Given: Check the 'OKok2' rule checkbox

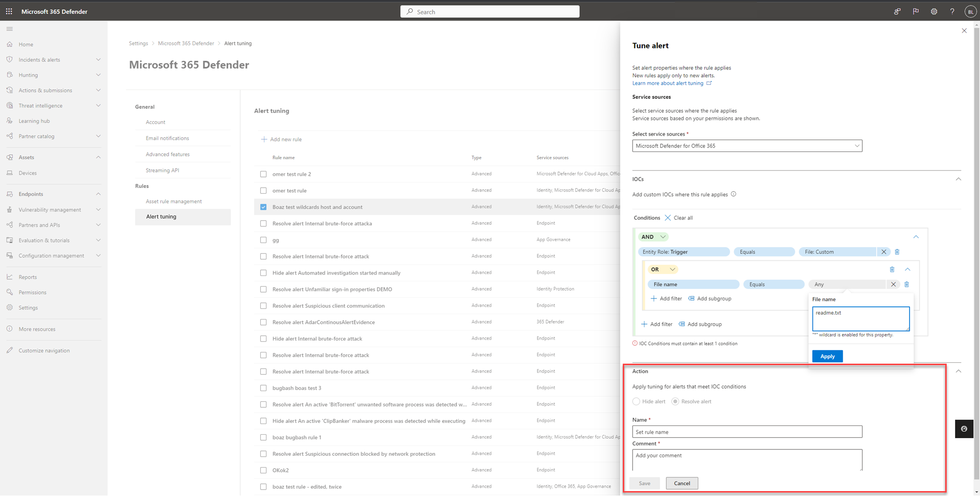Looking at the screenshot, I should point(264,470).
